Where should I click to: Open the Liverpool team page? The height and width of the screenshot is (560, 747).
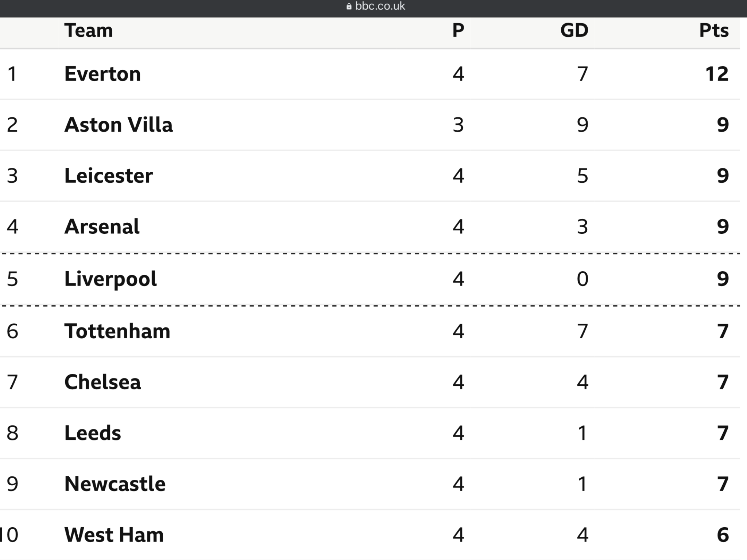coord(111,279)
